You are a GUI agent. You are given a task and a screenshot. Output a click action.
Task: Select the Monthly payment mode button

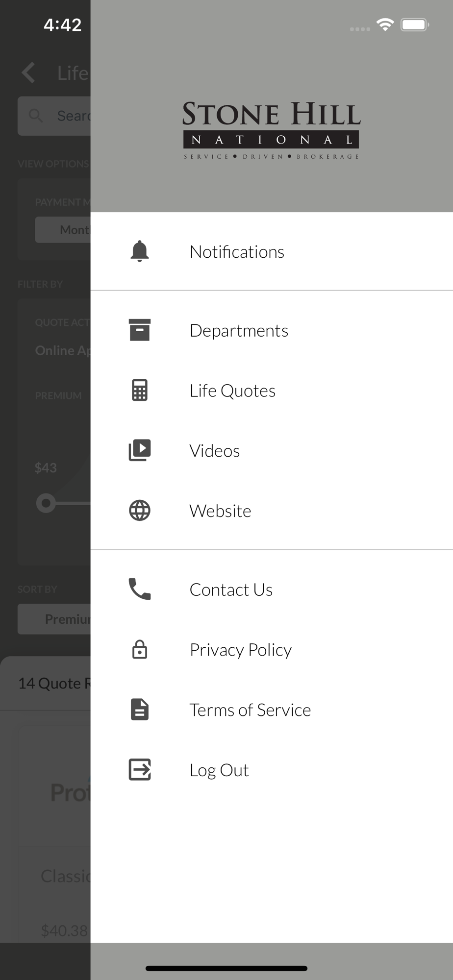[63, 230]
